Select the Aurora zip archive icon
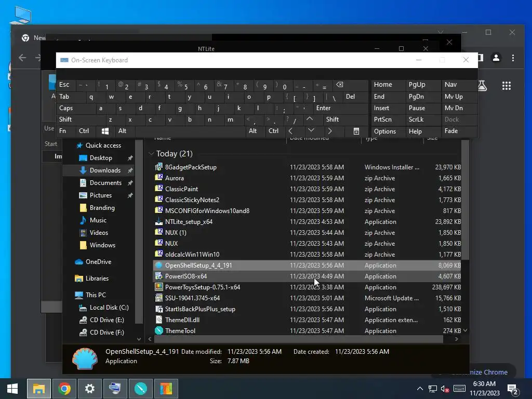Image resolution: width=532 pixels, height=399 pixels. [158, 178]
